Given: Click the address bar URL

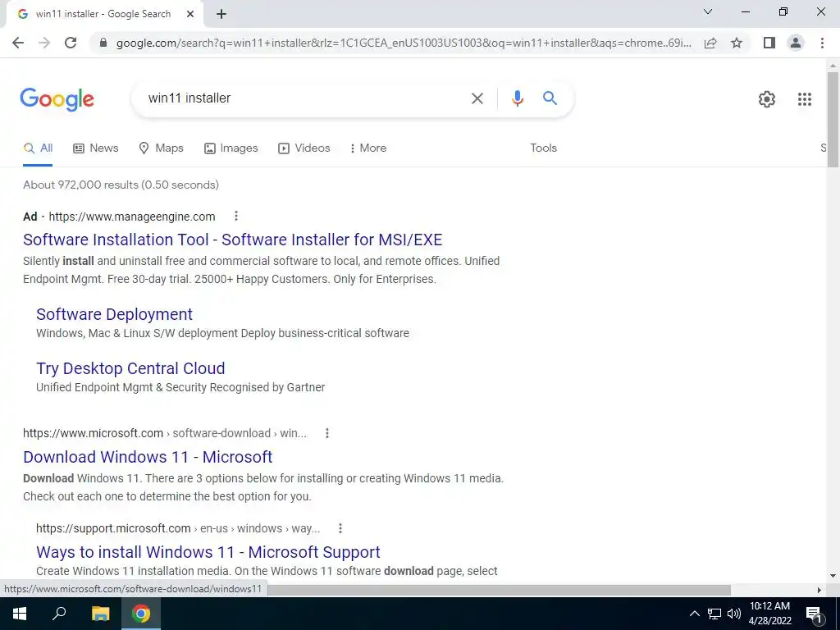Looking at the screenshot, I should pyautogui.click(x=403, y=43).
